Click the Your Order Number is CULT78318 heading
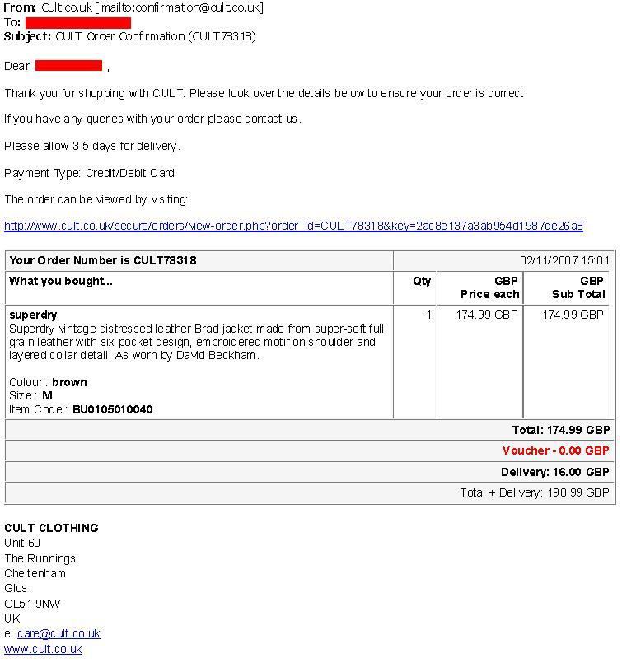 [x=103, y=260]
